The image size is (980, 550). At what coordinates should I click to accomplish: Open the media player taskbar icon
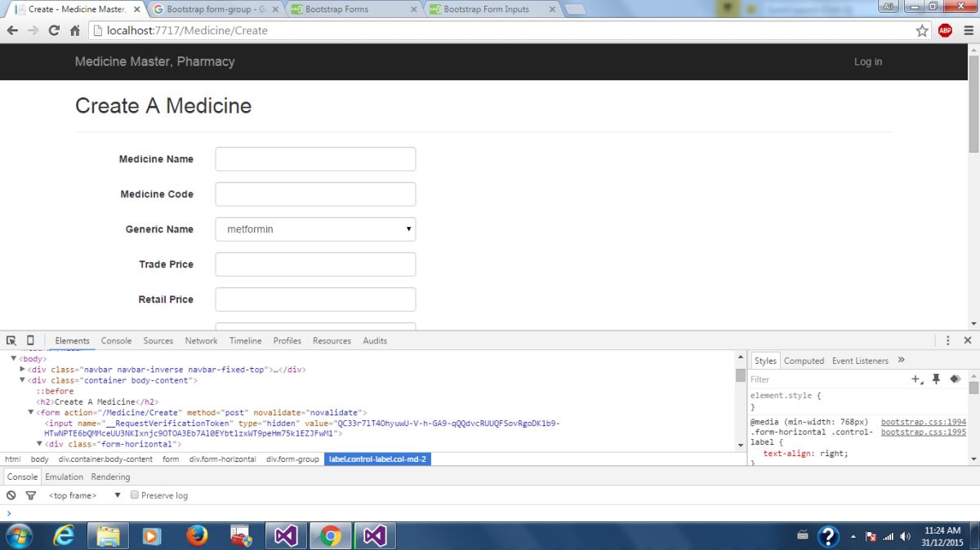point(152,535)
